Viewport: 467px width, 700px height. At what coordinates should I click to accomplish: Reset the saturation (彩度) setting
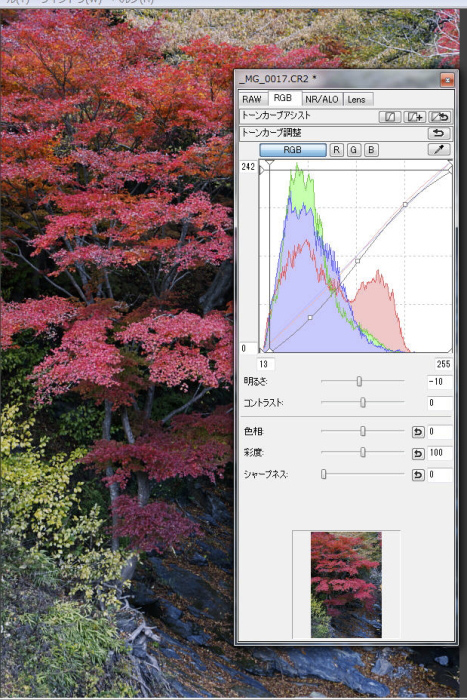pos(418,453)
